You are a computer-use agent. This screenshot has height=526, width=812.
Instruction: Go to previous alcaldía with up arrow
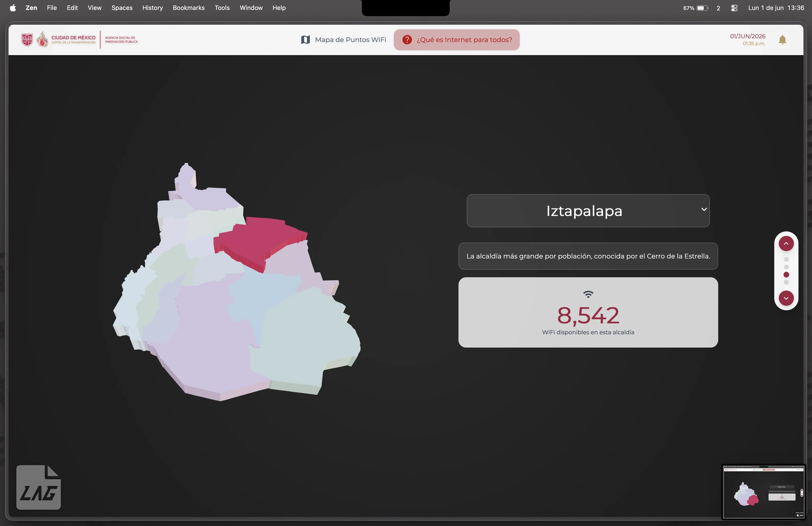[786, 243]
